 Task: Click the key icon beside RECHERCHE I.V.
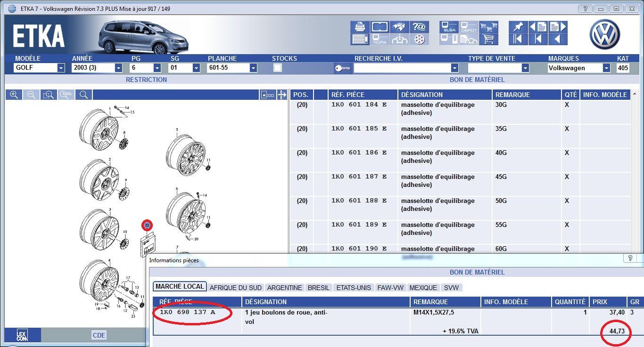coord(343,68)
